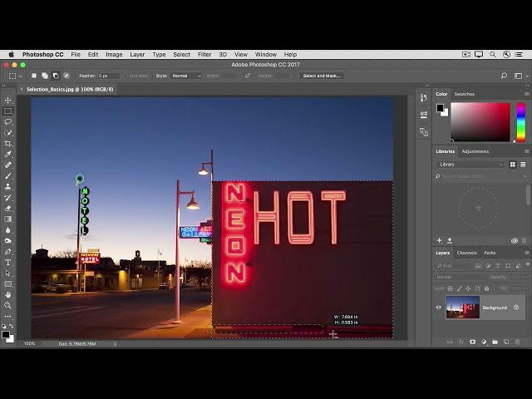Screen dimensions: 532x399
Task: Open the Style dropdown set to Normal
Action: coord(186,76)
